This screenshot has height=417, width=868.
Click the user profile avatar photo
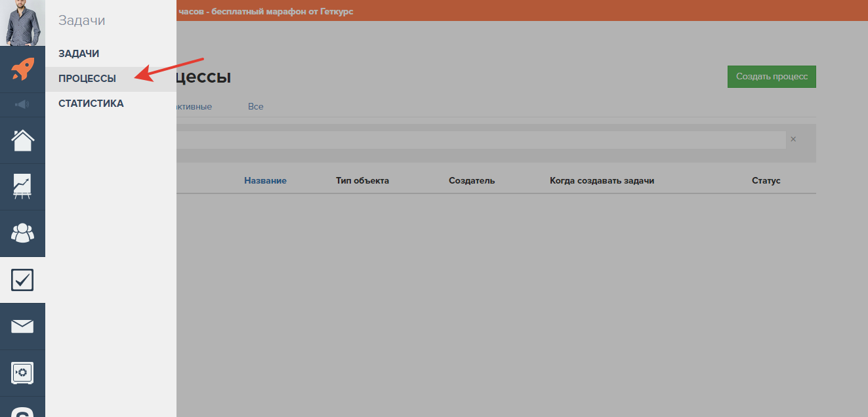coord(22,23)
